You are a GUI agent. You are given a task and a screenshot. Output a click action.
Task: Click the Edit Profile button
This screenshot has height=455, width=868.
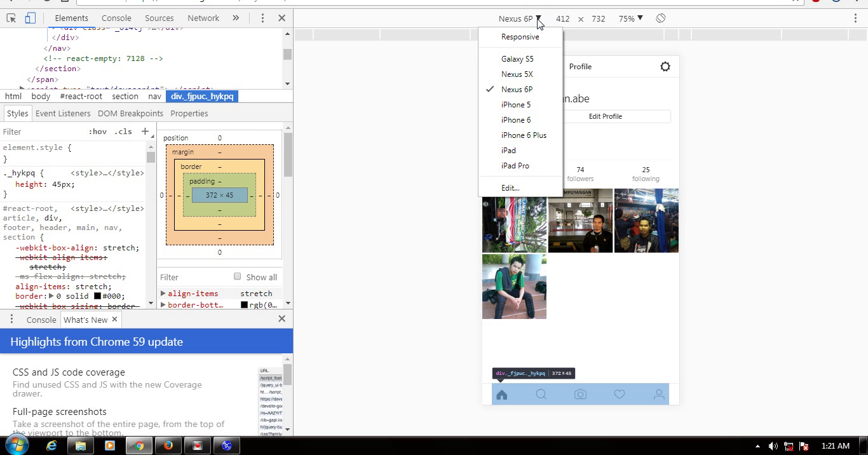tap(605, 116)
